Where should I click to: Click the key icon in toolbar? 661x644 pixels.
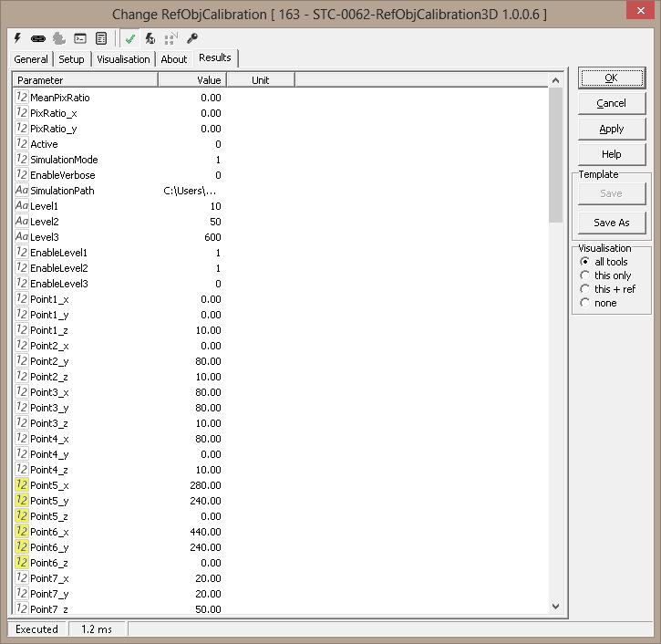tap(191, 38)
